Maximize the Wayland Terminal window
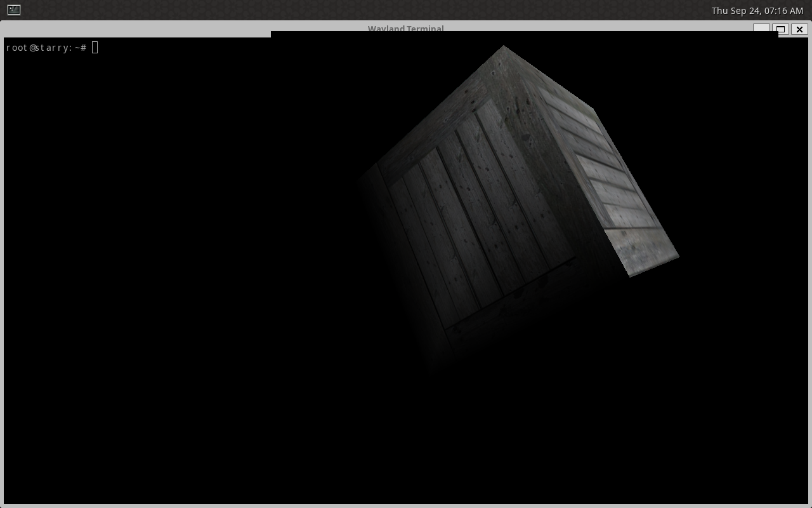The image size is (812, 508). (x=780, y=29)
